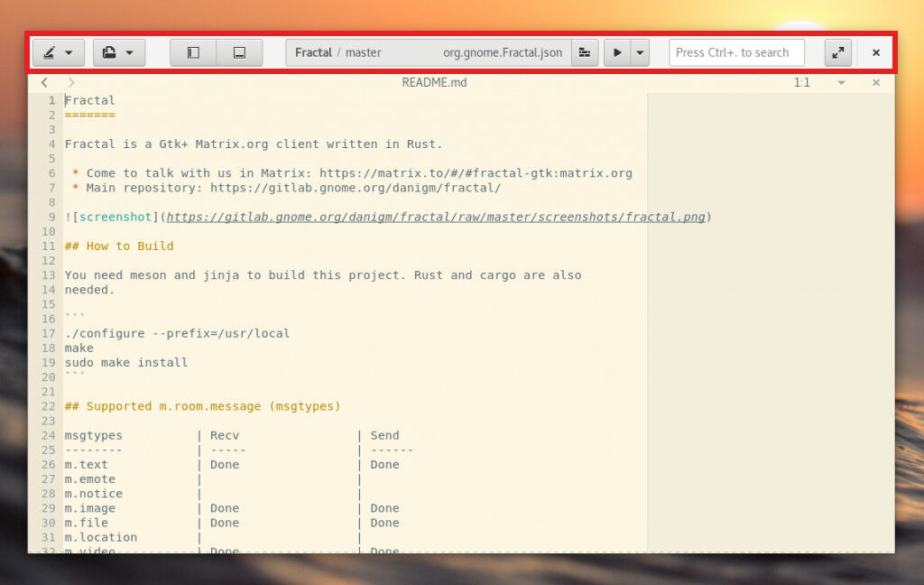924x585 pixels.
Task: Click the 'make' command on line 18
Action: click(x=79, y=348)
